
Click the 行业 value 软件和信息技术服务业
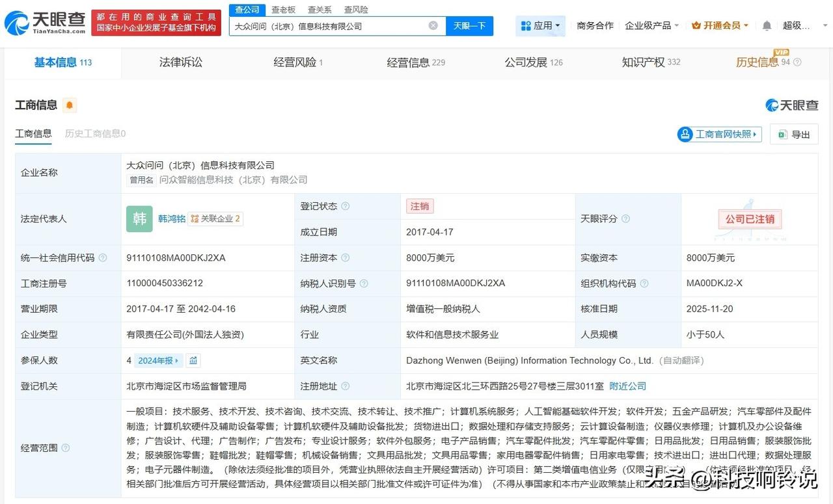[x=452, y=335]
